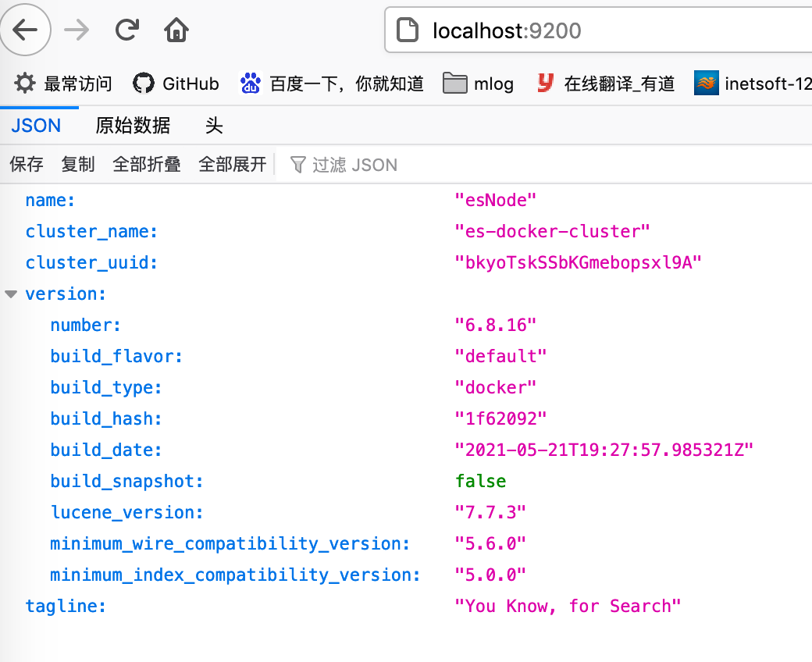This screenshot has height=662, width=812.
Task: Open the GitHub bookmark
Action: 176,84
